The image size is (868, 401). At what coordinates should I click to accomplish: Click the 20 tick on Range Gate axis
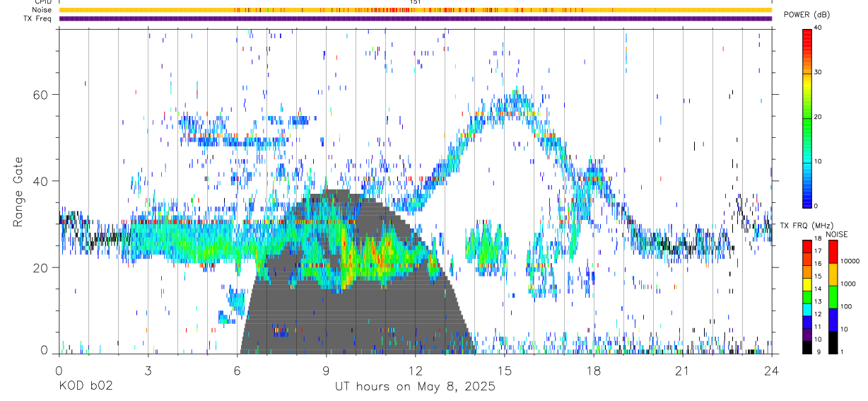click(39, 267)
